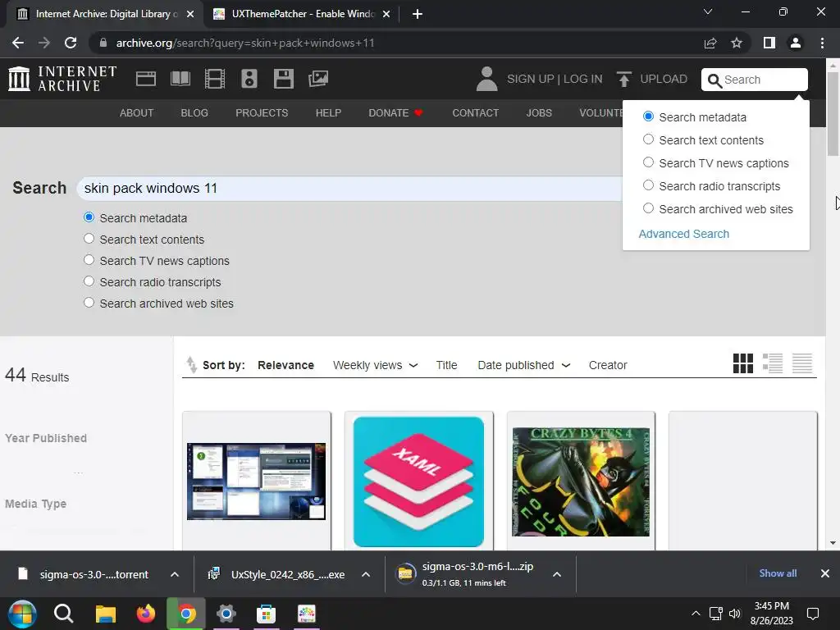Open the Software floppy disk icon
This screenshot has height=630, width=840.
coord(283,79)
